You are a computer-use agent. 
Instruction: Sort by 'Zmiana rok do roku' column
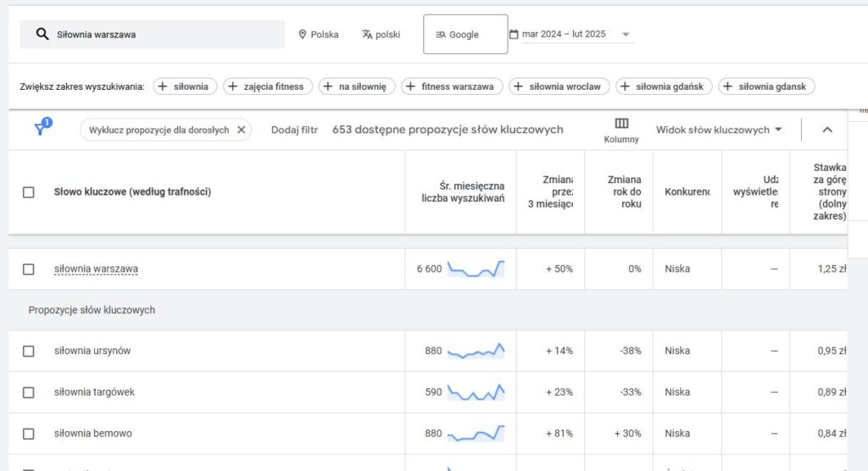pyautogui.click(x=624, y=192)
